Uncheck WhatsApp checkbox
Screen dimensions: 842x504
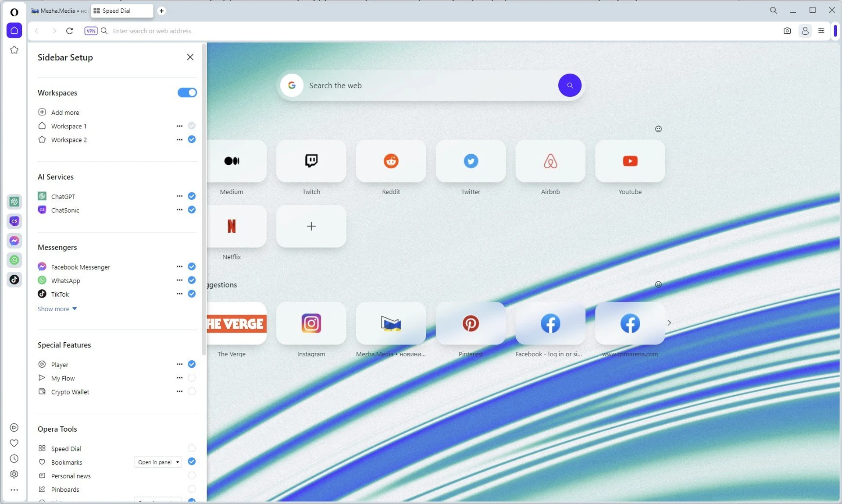click(x=192, y=280)
